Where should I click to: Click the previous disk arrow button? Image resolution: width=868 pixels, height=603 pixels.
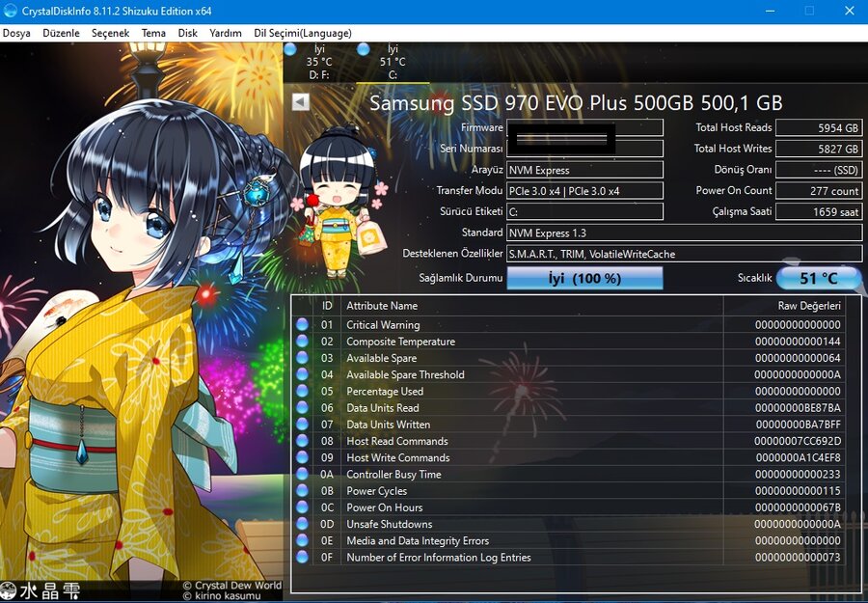tap(301, 102)
